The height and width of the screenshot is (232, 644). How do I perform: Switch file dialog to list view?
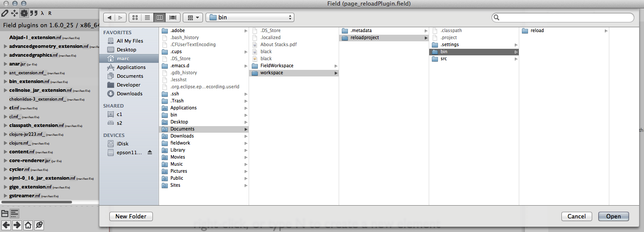[148, 18]
